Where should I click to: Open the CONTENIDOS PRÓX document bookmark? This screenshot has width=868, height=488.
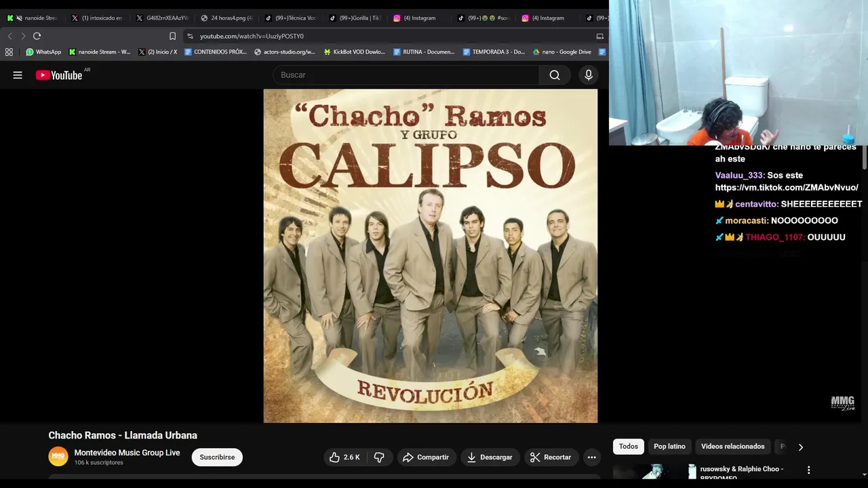[216, 52]
